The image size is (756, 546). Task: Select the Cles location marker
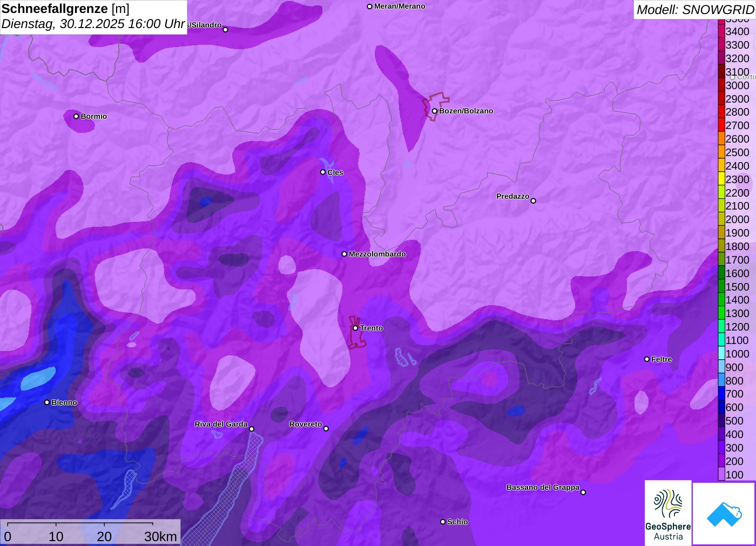(x=323, y=172)
